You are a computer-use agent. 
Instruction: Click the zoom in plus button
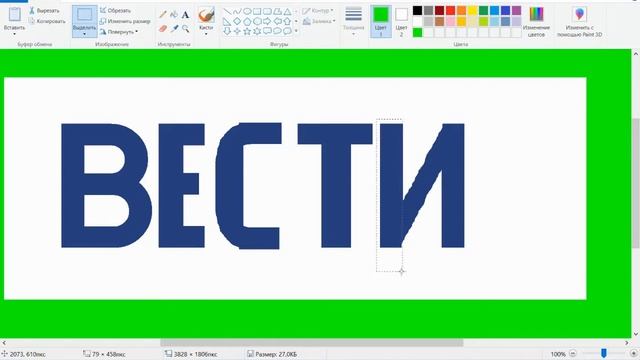point(633,353)
